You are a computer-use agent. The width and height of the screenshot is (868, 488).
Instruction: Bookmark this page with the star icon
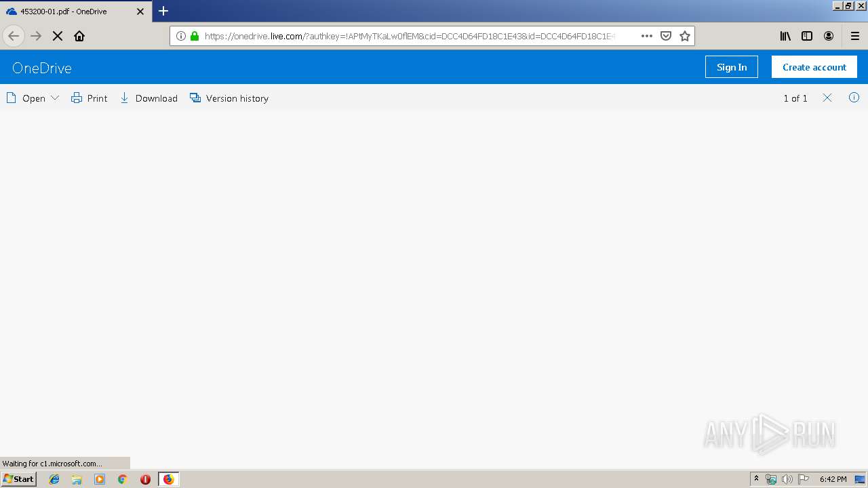coord(685,36)
